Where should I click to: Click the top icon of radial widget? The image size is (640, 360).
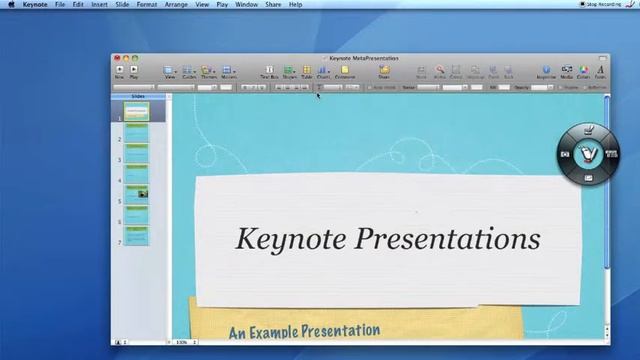[588, 130]
